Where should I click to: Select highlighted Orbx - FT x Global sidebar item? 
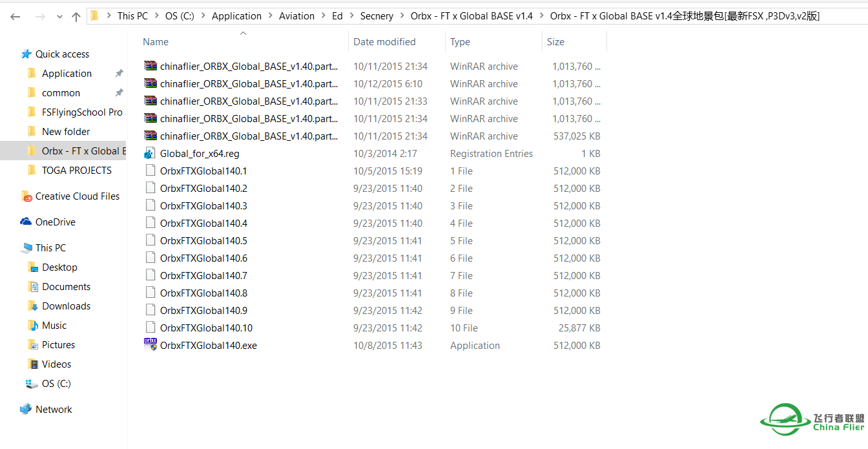pos(64,151)
